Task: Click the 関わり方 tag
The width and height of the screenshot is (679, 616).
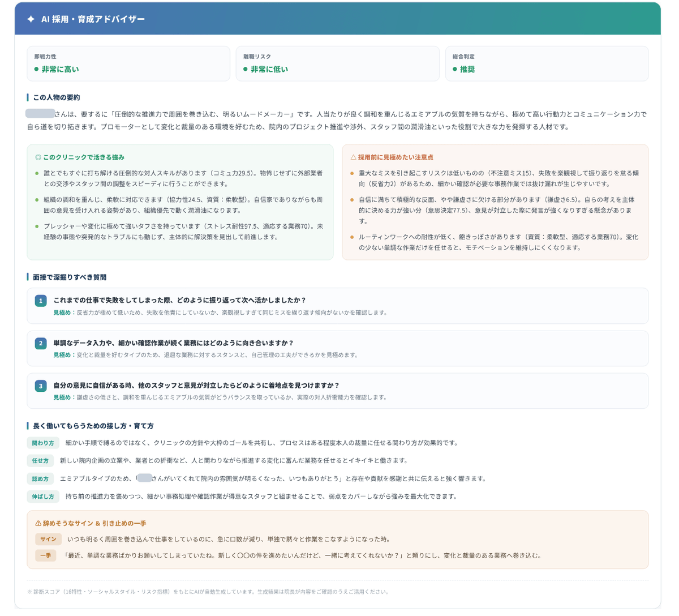Action: click(x=43, y=443)
